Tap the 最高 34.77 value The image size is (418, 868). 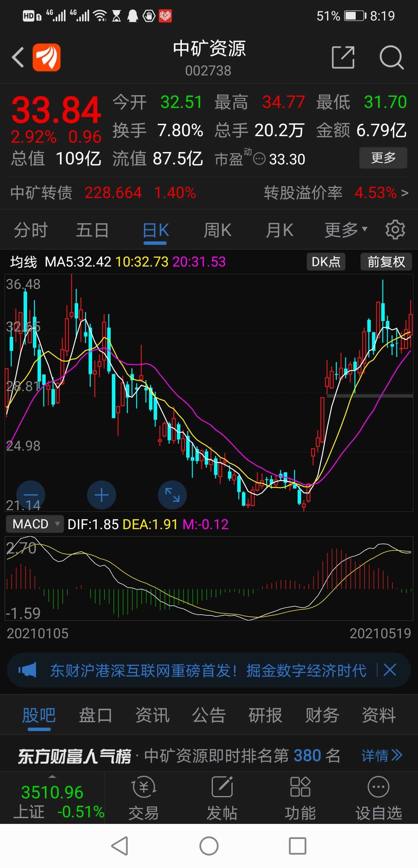[x=260, y=103]
